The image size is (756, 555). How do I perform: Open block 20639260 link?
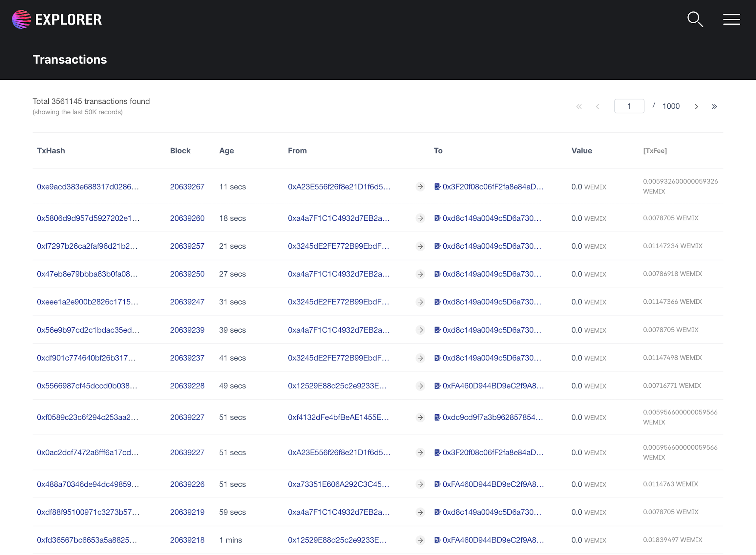(x=187, y=218)
